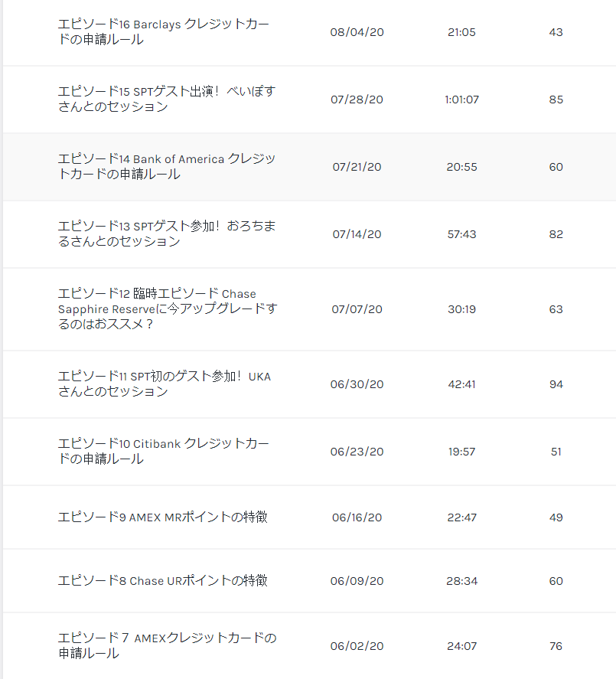The height and width of the screenshot is (679, 616).
Task: Open エピソード13 おろちまる guest session
Action: click(x=167, y=233)
